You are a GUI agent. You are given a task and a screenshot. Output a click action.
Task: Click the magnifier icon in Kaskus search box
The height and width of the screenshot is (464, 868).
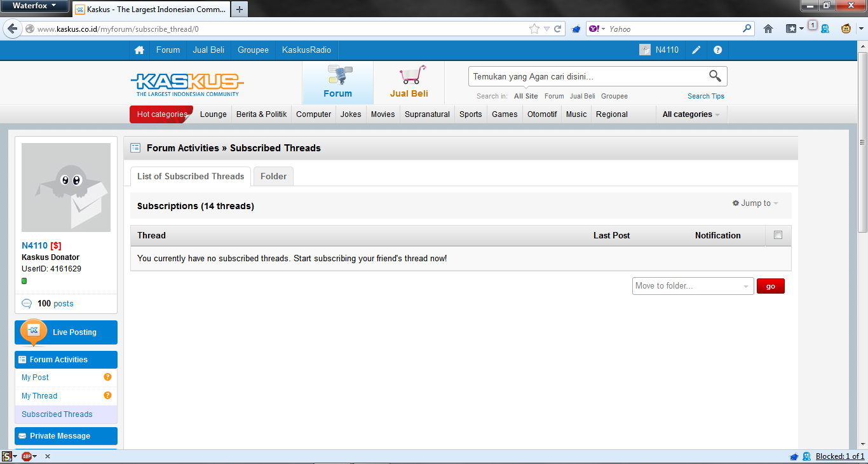[x=715, y=76]
